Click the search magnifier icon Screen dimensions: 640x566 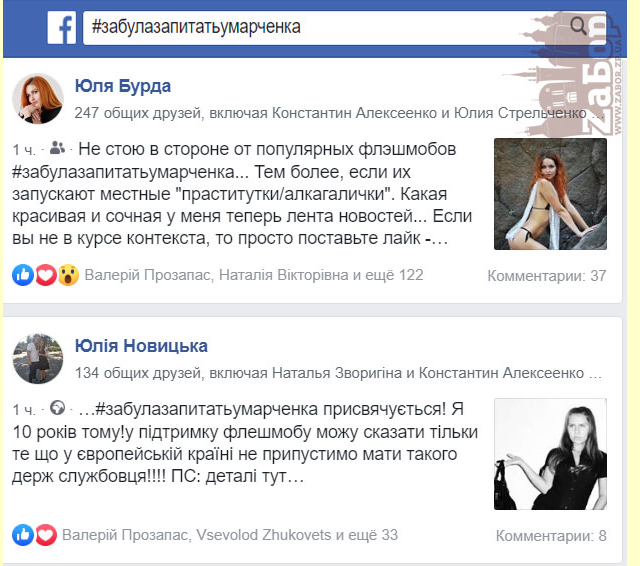578,26
